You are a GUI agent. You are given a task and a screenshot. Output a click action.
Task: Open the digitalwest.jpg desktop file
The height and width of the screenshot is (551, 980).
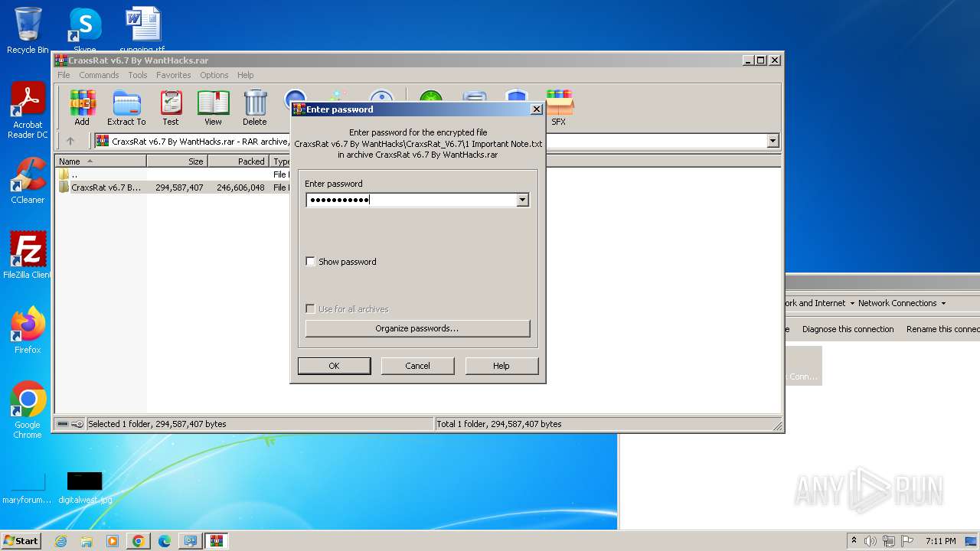[x=84, y=487]
